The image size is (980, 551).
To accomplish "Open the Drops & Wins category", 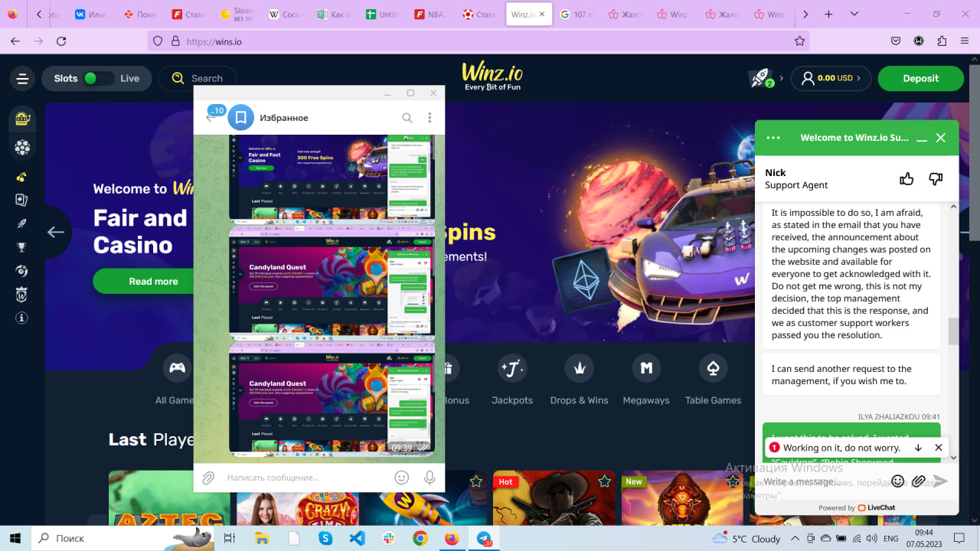I will 579,380.
